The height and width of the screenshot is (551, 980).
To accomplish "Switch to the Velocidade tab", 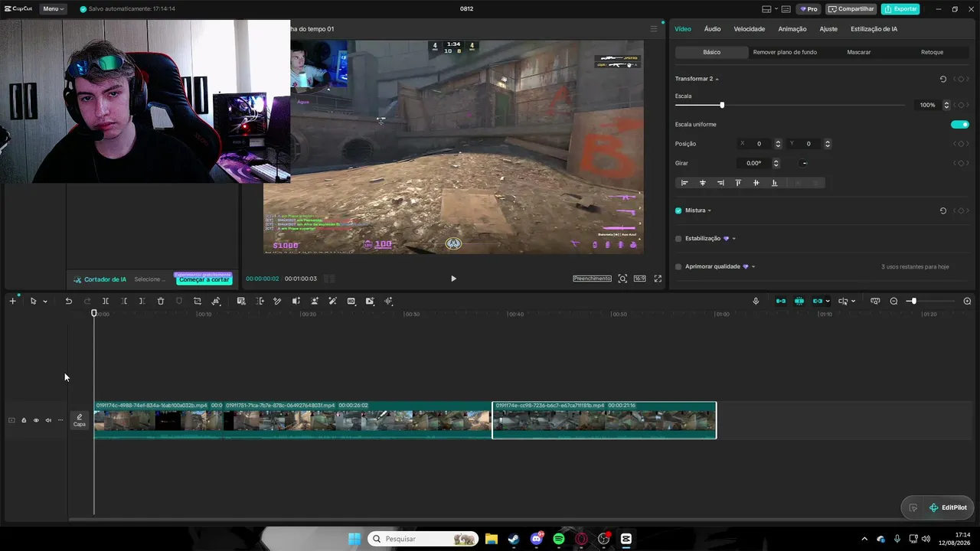I will click(x=750, y=29).
